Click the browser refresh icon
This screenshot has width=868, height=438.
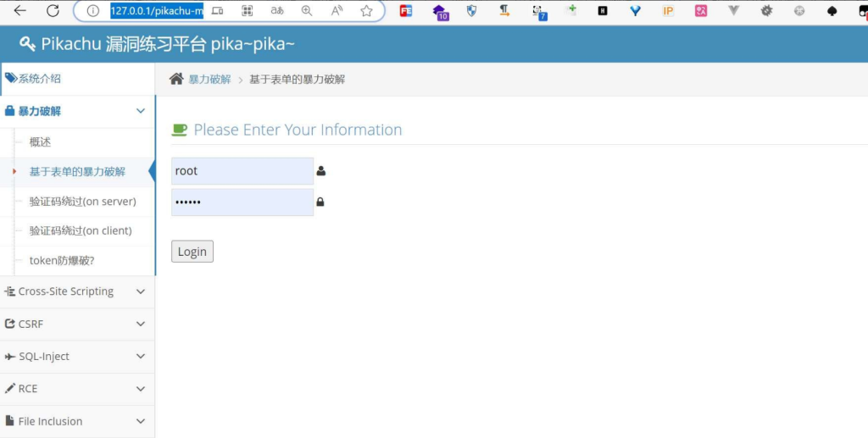tap(53, 11)
